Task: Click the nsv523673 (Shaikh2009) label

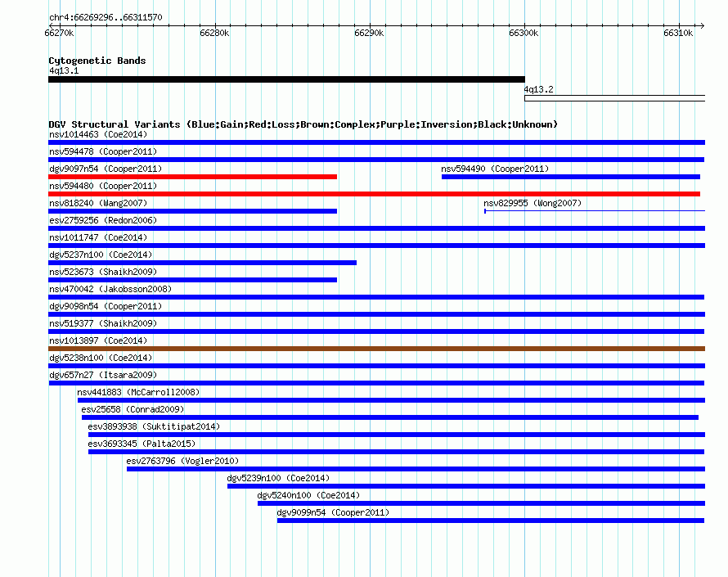Action: click(103, 272)
